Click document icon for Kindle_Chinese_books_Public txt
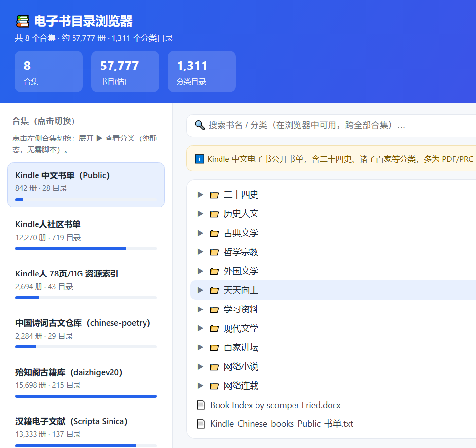 (x=201, y=424)
